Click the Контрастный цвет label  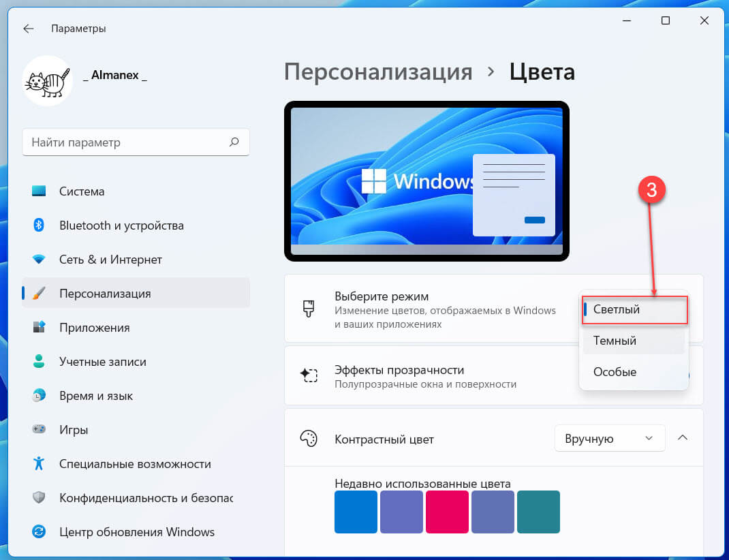tap(384, 439)
